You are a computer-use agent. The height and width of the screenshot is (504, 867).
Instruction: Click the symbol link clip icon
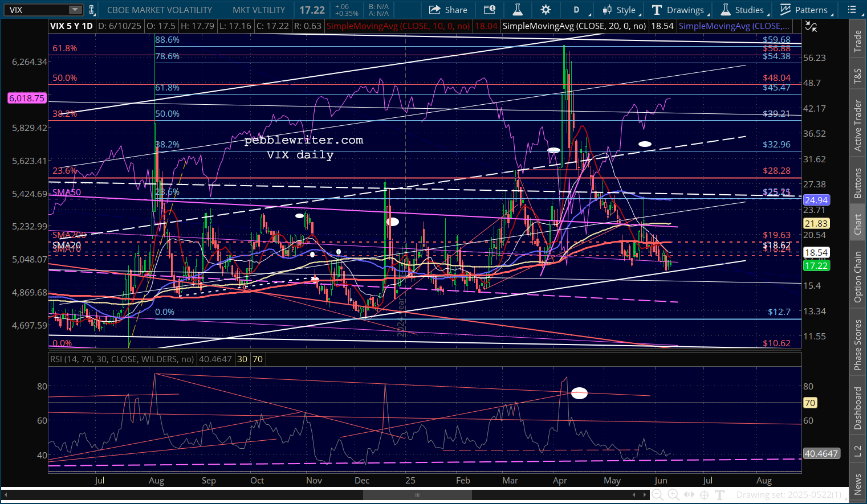(91, 10)
